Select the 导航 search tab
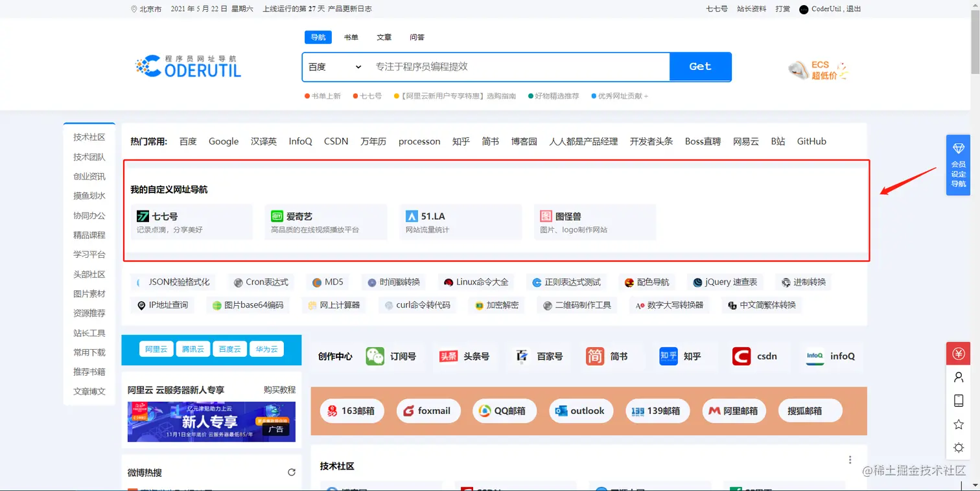The height and width of the screenshot is (491, 980). point(318,37)
